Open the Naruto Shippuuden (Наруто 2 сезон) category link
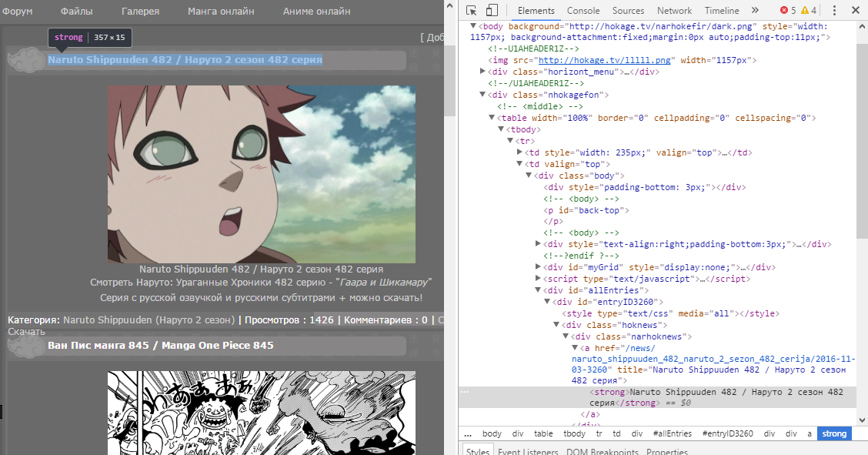868x455 pixels. tap(149, 320)
